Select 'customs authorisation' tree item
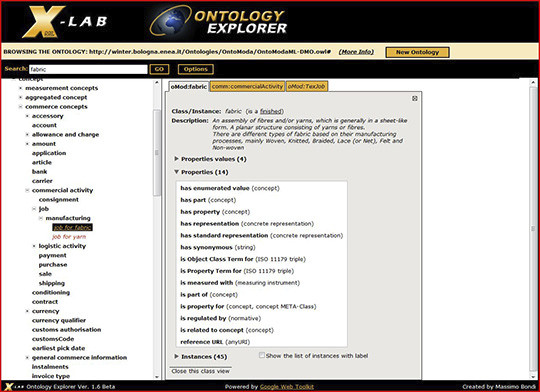The image size is (540, 392). [66, 330]
